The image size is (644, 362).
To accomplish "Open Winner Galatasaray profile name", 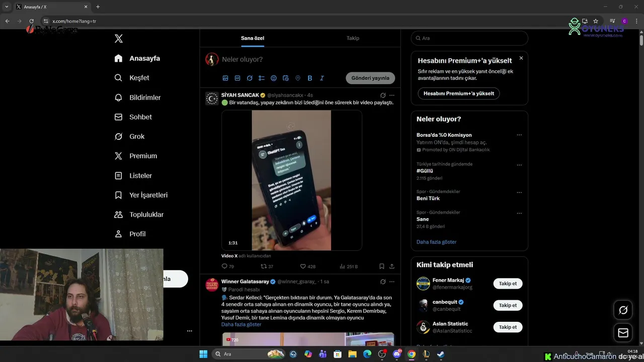I will click(245, 282).
